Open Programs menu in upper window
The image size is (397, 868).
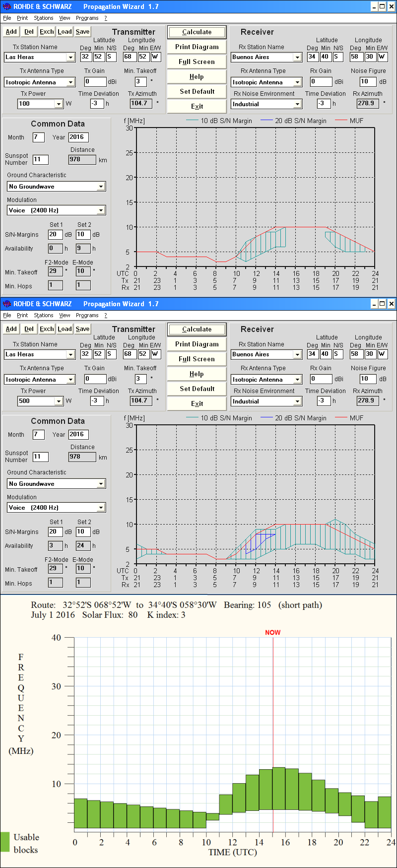point(87,18)
